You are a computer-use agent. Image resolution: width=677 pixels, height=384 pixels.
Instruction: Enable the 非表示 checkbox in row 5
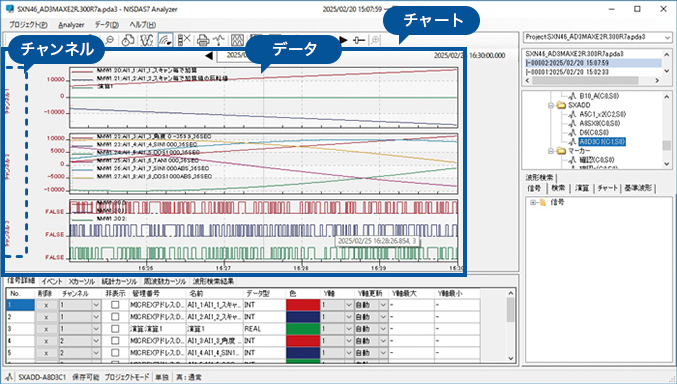point(115,352)
